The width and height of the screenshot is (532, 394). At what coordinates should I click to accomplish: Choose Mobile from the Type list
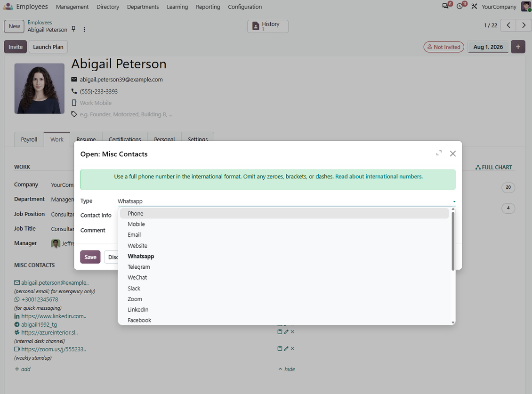coord(284,224)
